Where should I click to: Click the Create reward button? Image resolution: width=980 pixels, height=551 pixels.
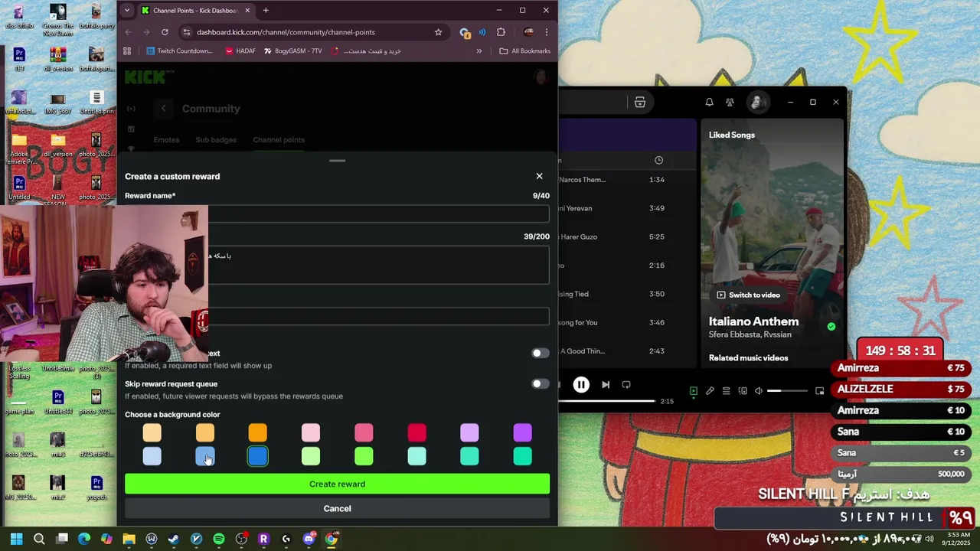(x=337, y=484)
